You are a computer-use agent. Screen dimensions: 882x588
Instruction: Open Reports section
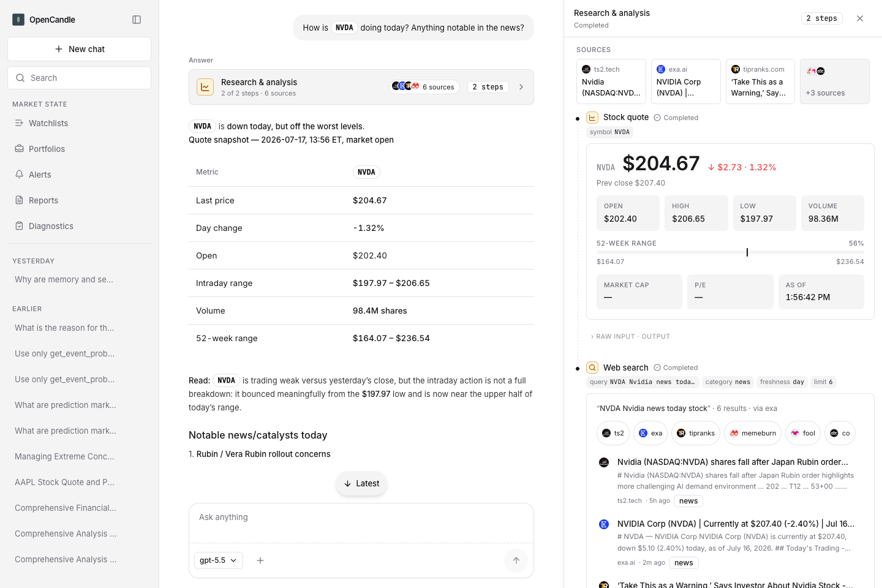(x=80, y=200)
